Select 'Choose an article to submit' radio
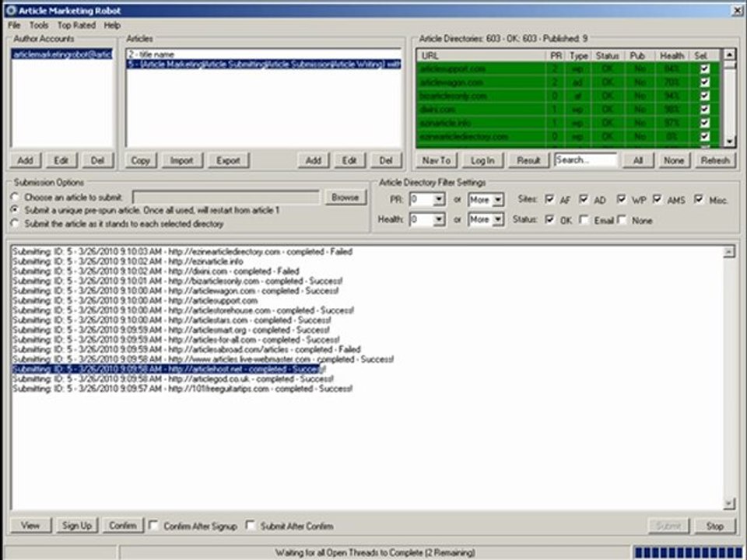This screenshot has width=747, height=560. coord(16,197)
